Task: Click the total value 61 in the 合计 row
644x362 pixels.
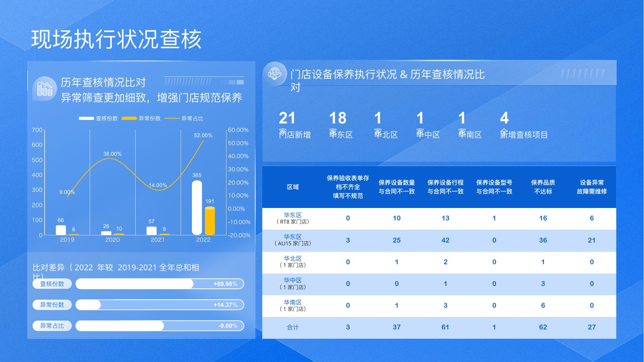Action: click(445, 327)
